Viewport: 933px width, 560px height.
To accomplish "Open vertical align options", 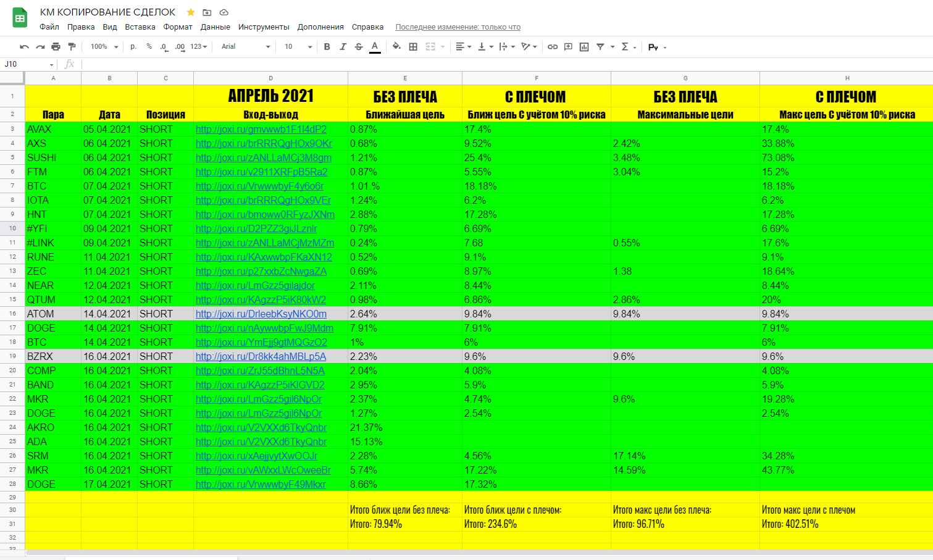I will pos(485,47).
